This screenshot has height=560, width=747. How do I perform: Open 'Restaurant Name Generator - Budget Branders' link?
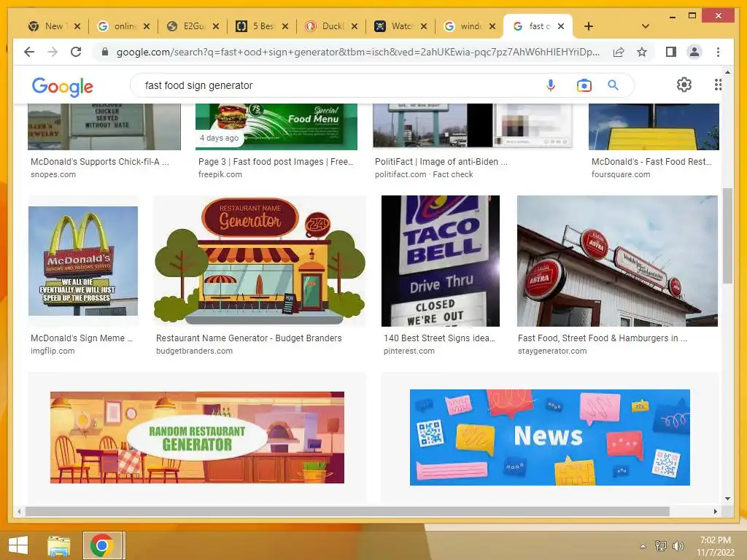(x=249, y=338)
